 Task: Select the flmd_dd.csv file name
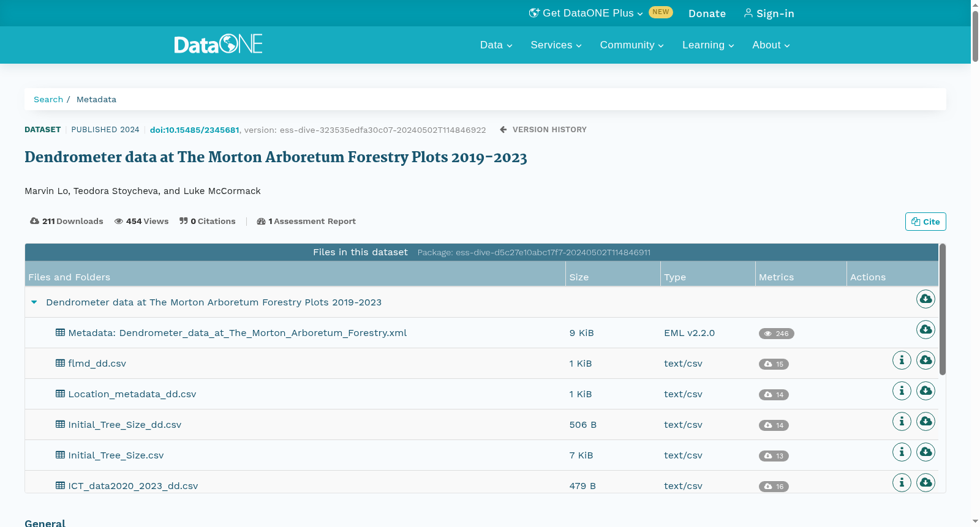(x=97, y=364)
